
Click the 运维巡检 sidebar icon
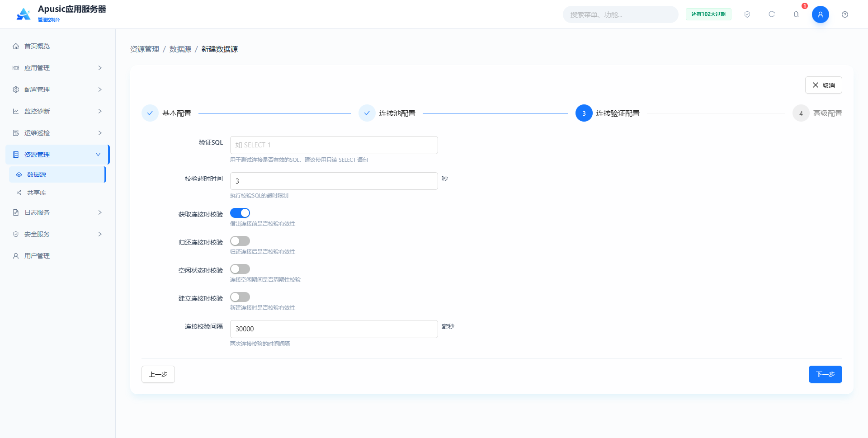click(x=16, y=133)
